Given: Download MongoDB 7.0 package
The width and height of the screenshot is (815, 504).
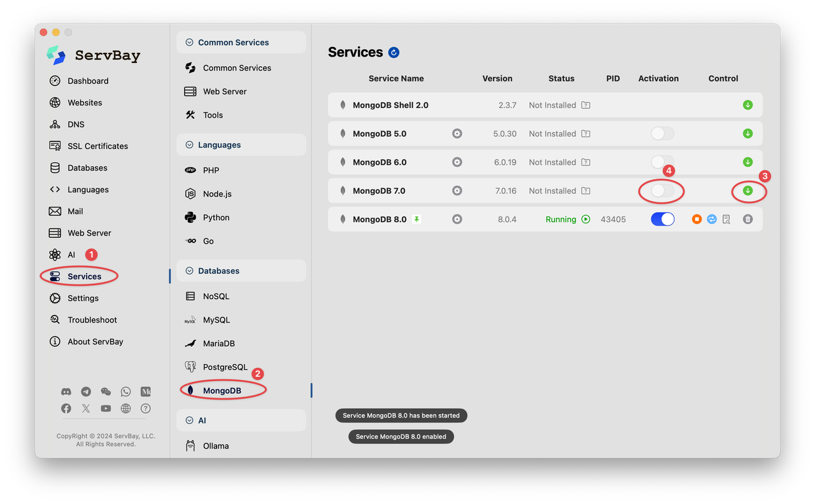Looking at the screenshot, I should tap(748, 191).
